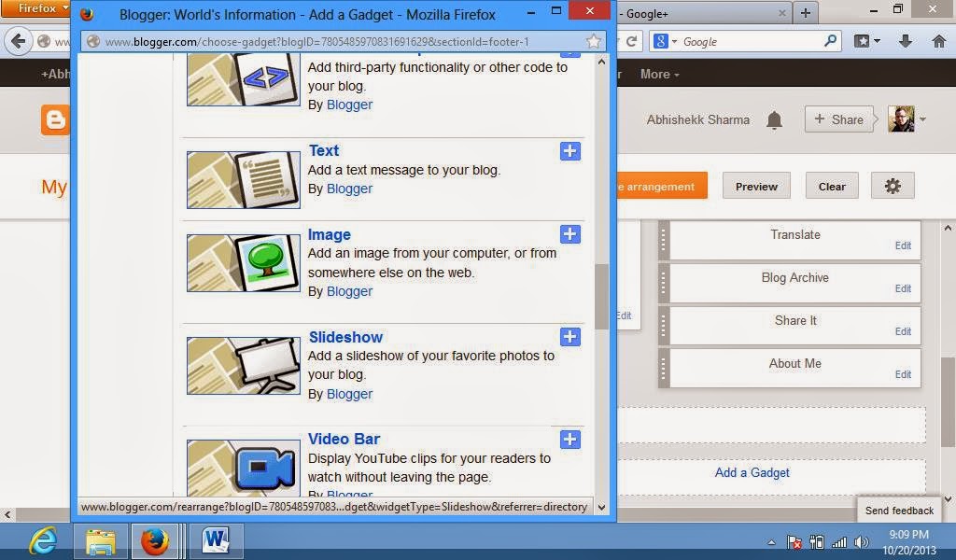The height and width of the screenshot is (560, 956).
Task: Add the Video Bar gadget plus icon
Action: coord(569,439)
